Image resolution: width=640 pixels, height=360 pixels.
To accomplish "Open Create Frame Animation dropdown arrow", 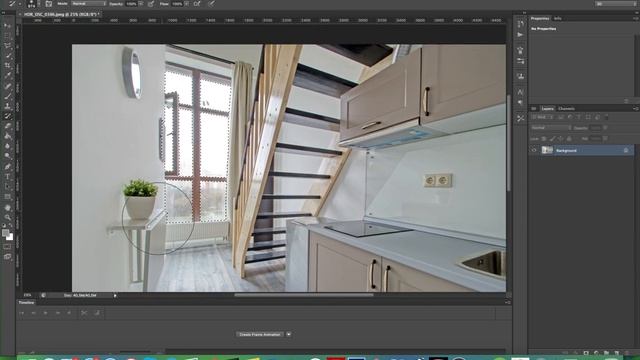I will click(289, 334).
